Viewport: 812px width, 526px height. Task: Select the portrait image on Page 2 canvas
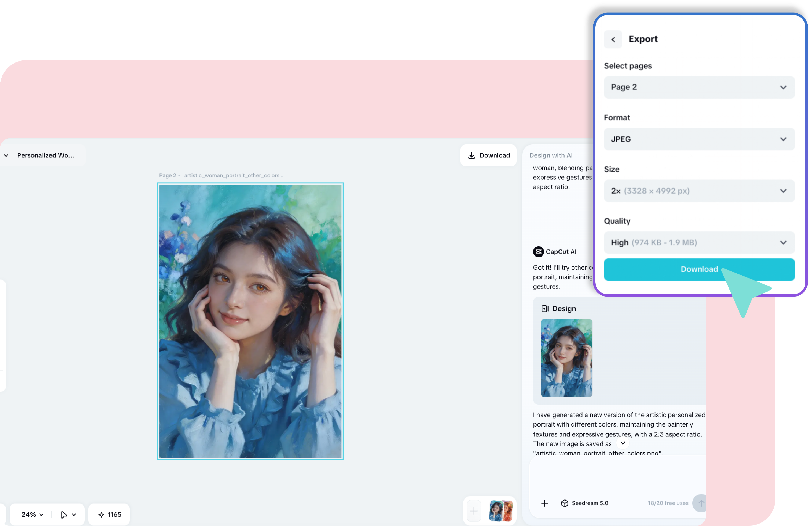click(x=250, y=321)
